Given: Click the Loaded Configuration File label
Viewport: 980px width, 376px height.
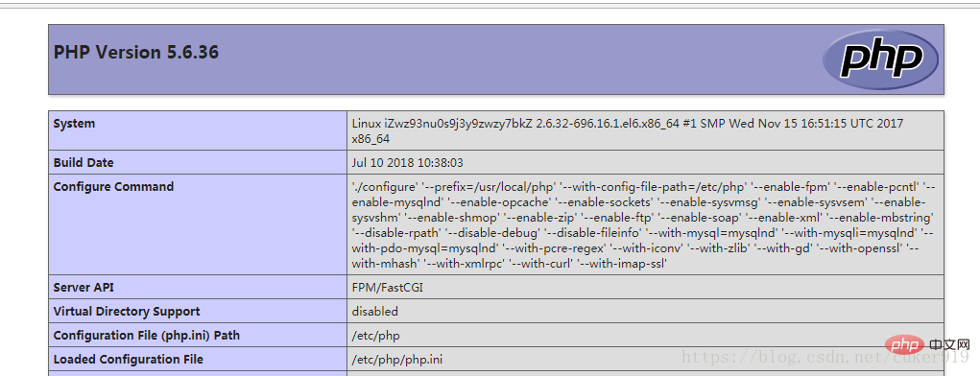Looking at the screenshot, I should coord(128,359).
